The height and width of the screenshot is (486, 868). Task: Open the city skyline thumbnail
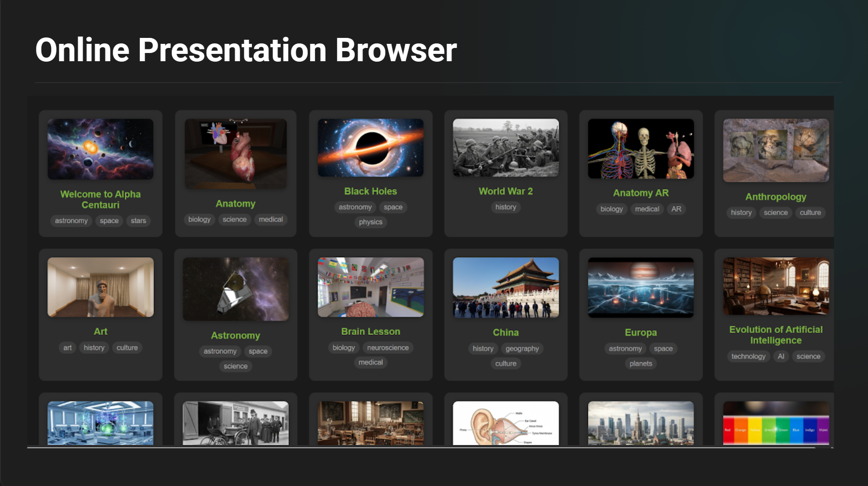641,423
